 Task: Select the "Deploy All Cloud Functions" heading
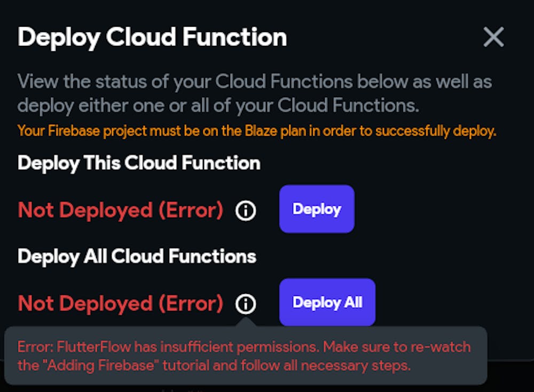(x=137, y=257)
